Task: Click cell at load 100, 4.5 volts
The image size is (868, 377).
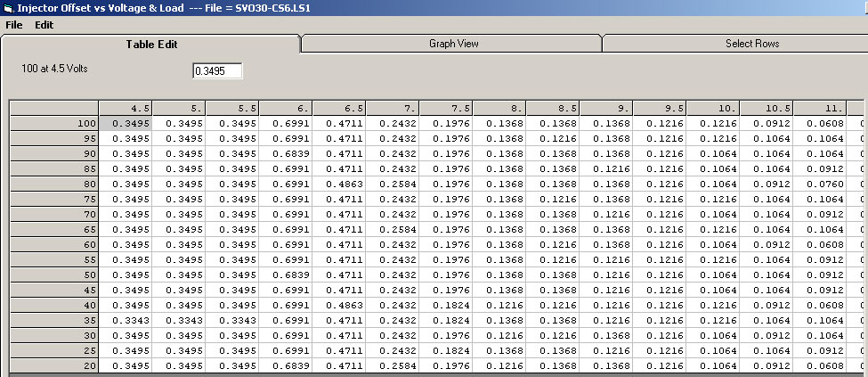Action: (x=126, y=124)
